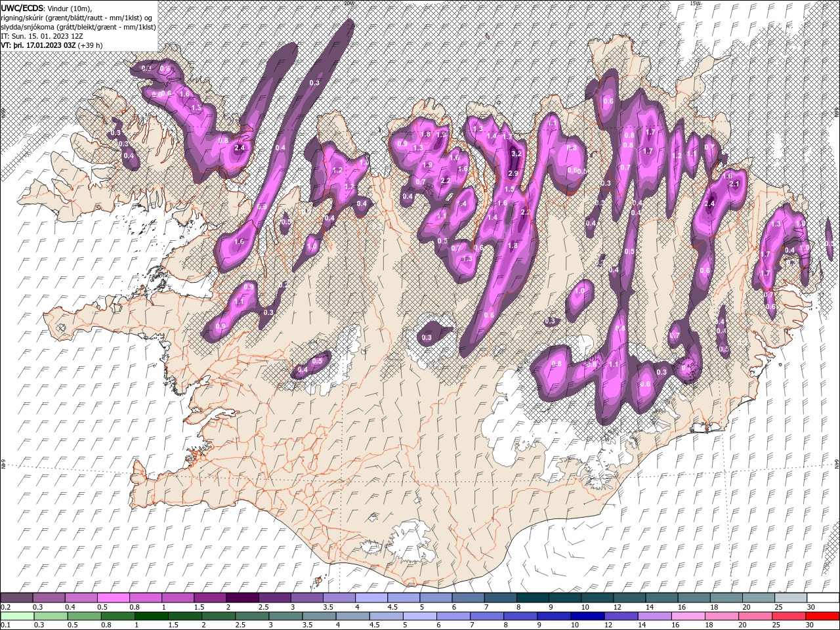Pick the palest green rain swatch for 0.1–0.3 mm
840x630 pixels.
(17, 616)
